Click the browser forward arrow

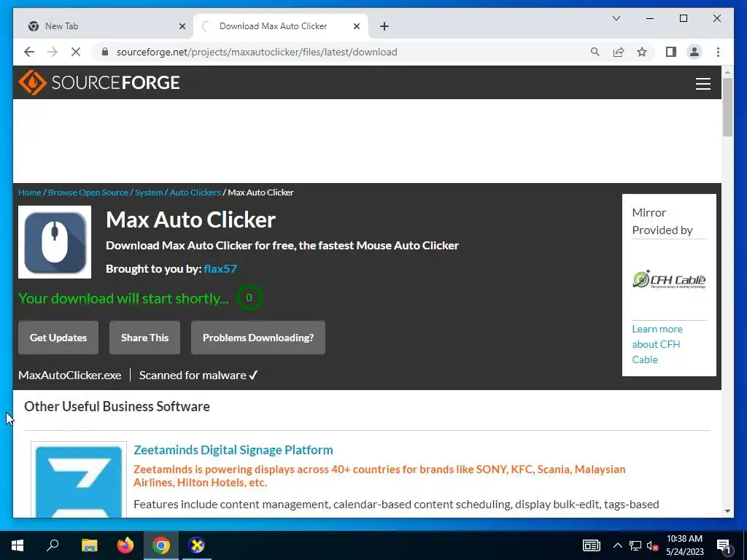[53, 52]
